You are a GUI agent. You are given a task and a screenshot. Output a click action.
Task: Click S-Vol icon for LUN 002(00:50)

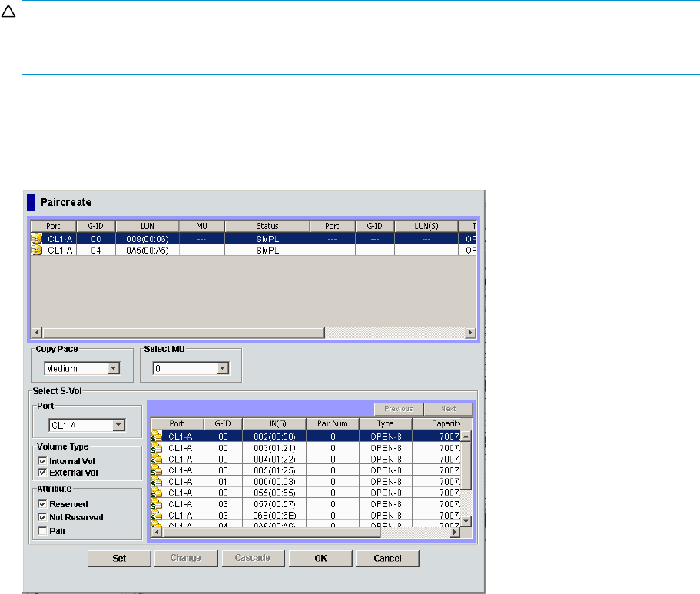pos(157,436)
